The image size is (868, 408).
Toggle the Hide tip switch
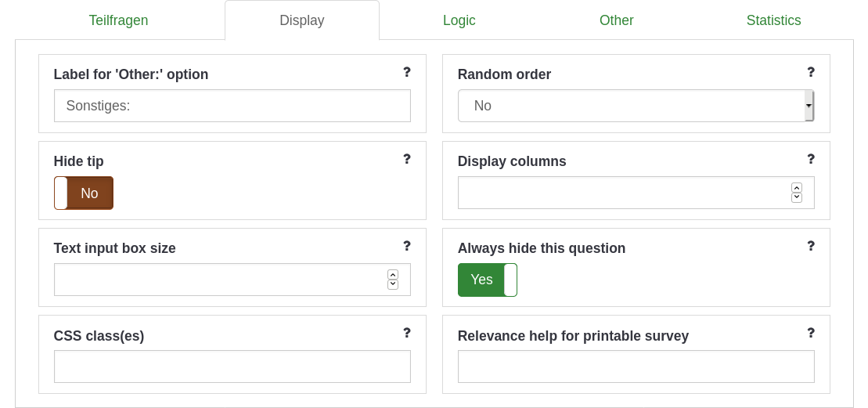point(84,193)
